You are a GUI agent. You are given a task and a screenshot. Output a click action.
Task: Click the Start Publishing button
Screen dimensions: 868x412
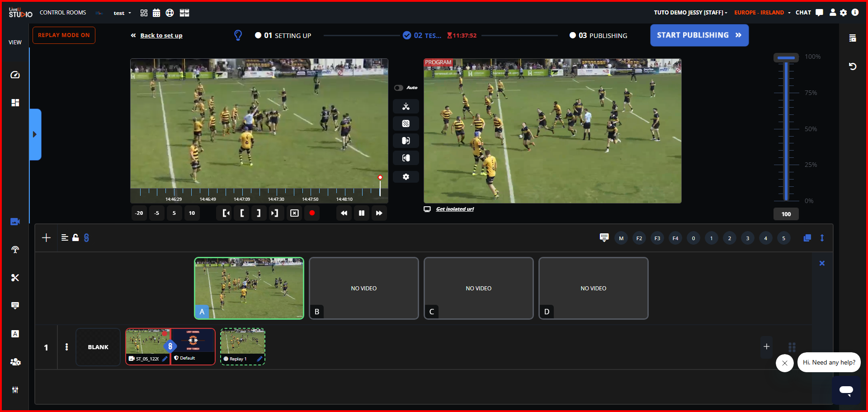point(699,35)
